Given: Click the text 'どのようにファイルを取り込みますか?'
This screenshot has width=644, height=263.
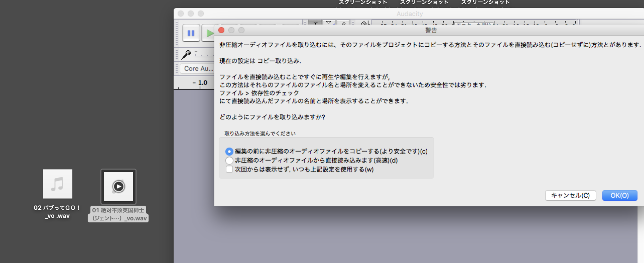Looking at the screenshot, I should (x=272, y=117).
